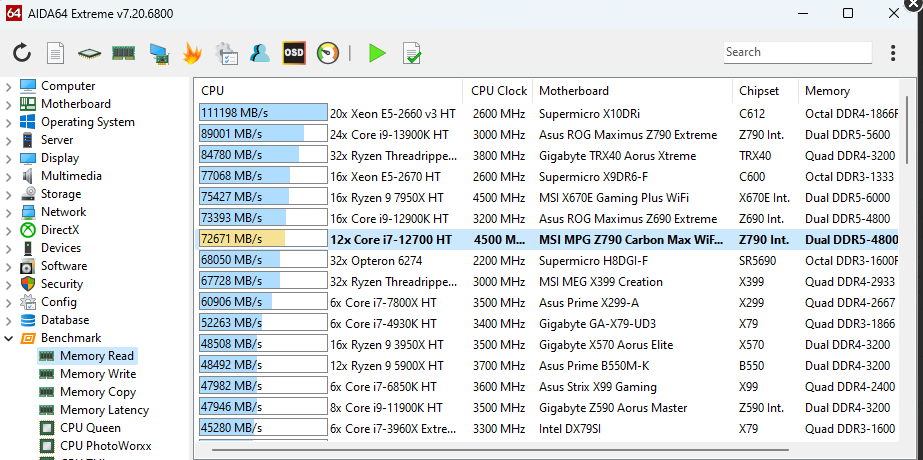
Task: Select the 16x Ryzen 9 7950X HT row
Action: click(546, 197)
